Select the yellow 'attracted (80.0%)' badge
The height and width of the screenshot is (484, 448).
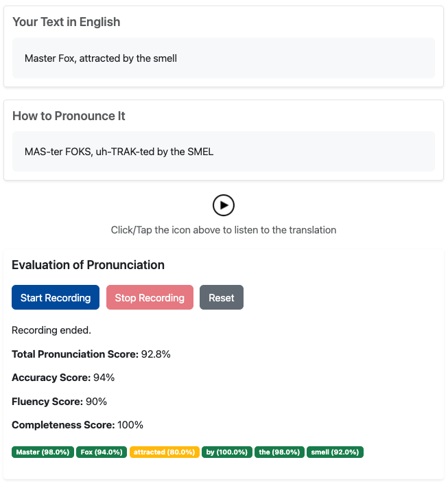pos(165,452)
